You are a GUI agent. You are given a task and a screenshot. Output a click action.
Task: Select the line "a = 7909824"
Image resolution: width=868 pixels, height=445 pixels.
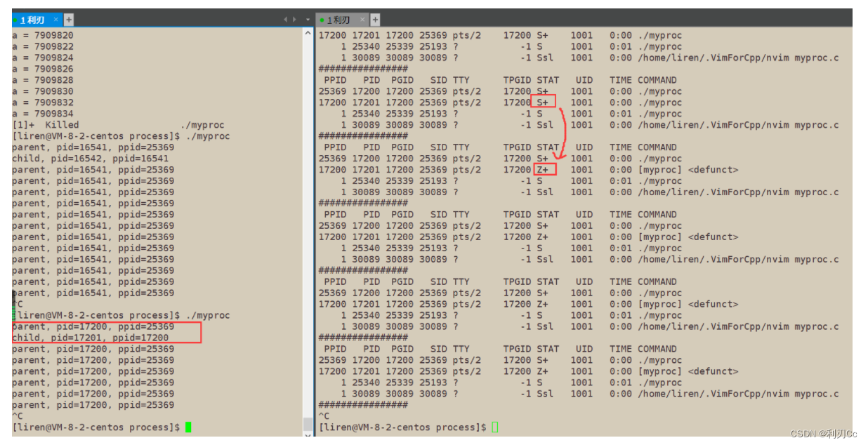pyautogui.click(x=43, y=58)
